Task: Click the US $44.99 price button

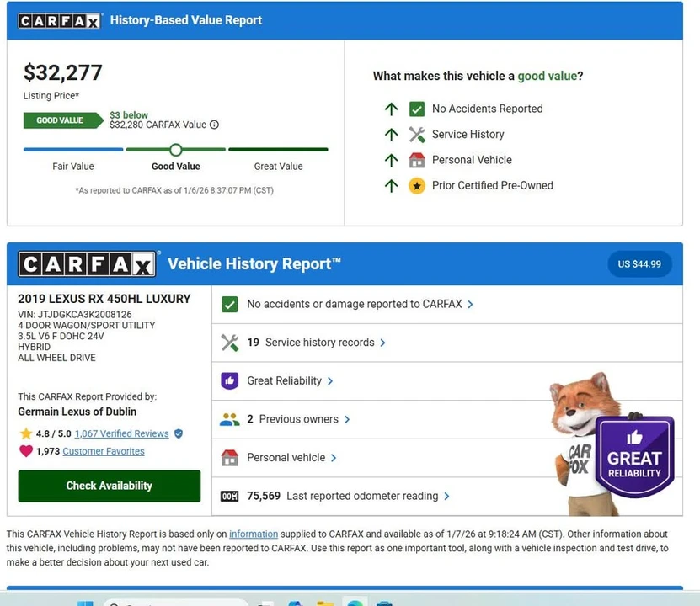Action: pyautogui.click(x=639, y=264)
